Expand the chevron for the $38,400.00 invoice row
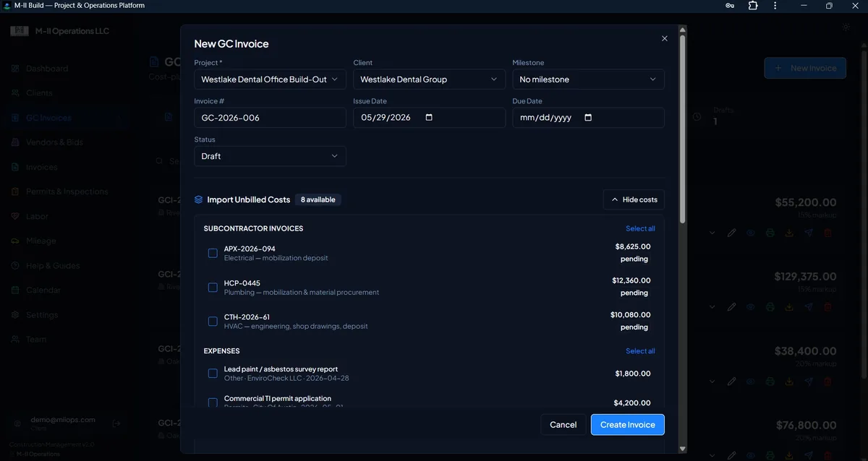Image resolution: width=868 pixels, height=461 pixels. (x=712, y=382)
